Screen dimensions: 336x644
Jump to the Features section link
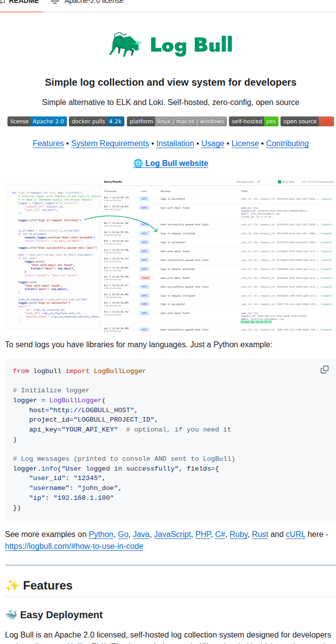tap(48, 144)
